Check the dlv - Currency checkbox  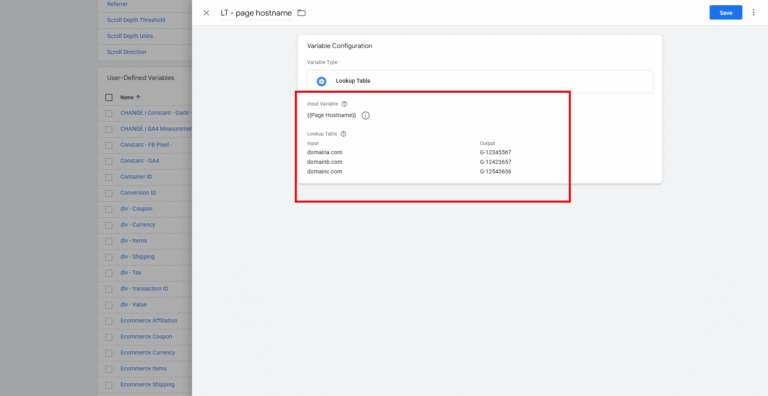109,225
